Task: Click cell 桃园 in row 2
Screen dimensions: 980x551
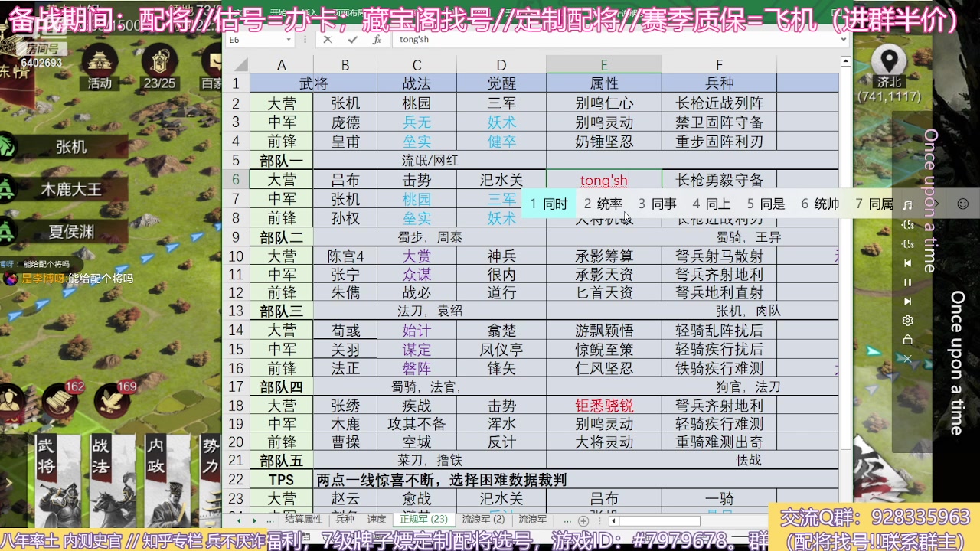Action: pyautogui.click(x=416, y=103)
